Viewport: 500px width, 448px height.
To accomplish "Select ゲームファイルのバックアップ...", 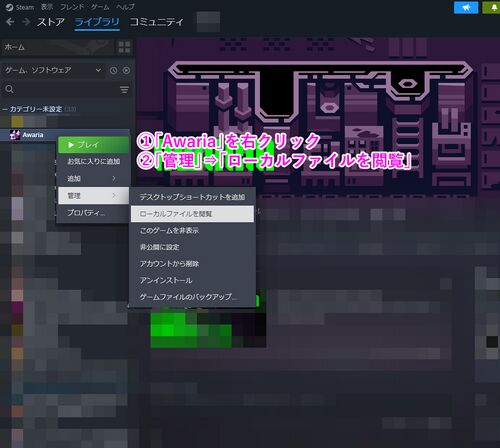I will pos(192,297).
